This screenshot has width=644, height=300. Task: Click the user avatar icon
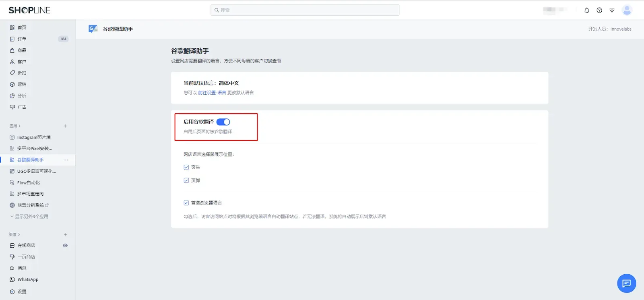point(627,10)
